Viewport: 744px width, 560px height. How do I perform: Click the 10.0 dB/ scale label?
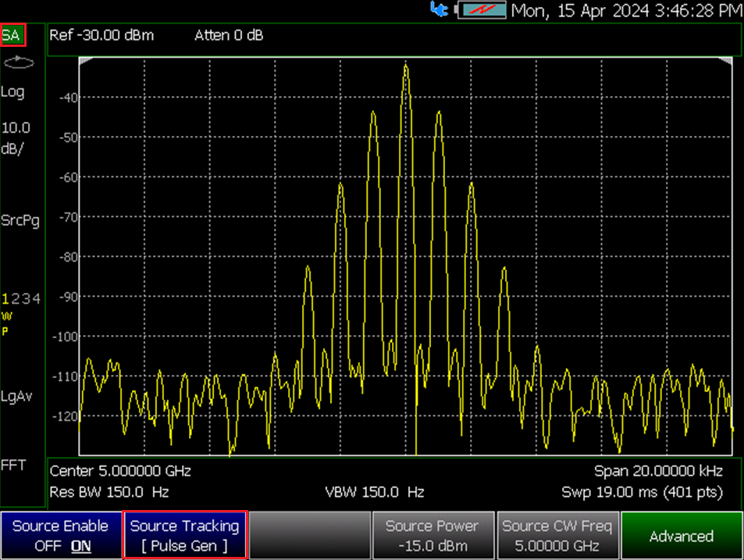pyautogui.click(x=16, y=138)
